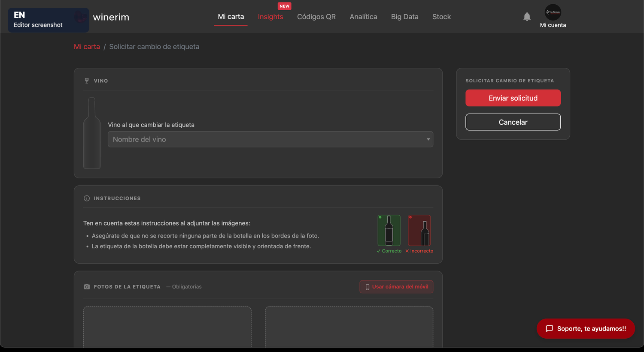
Task: Click the '✕ Incorrecto' caption
Action: click(419, 251)
